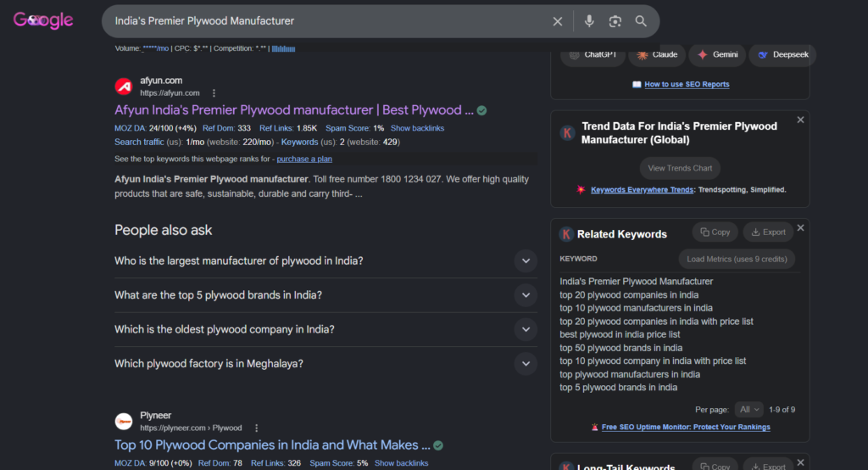Open the Per page All dropdown

click(x=749, y=410)
